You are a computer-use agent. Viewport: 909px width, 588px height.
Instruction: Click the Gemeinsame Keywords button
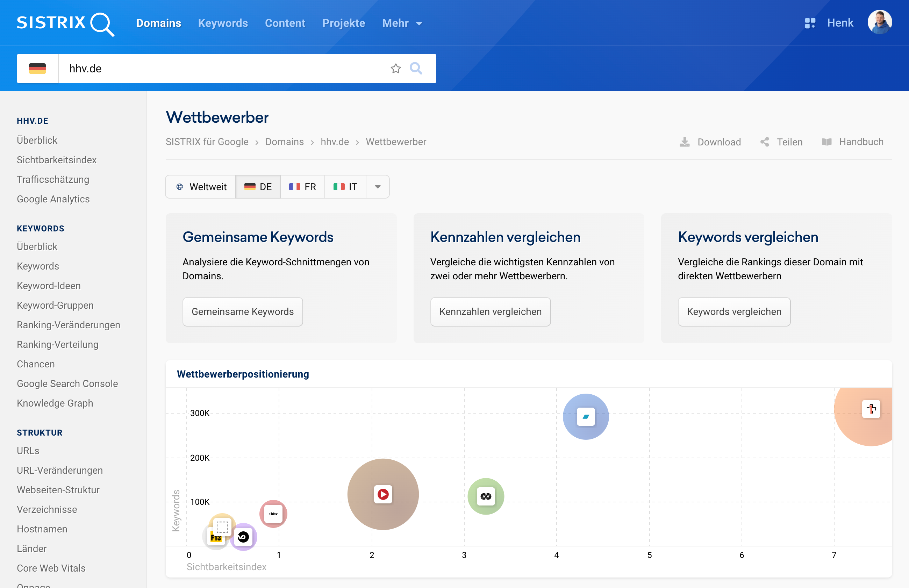[242, 311]
